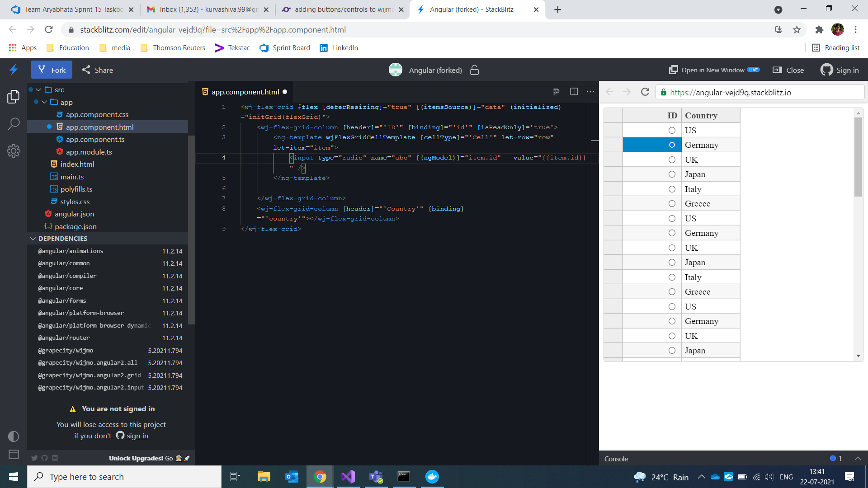Collapse the src folder
This screenshot has width=868, height=488.
[38, 90]
